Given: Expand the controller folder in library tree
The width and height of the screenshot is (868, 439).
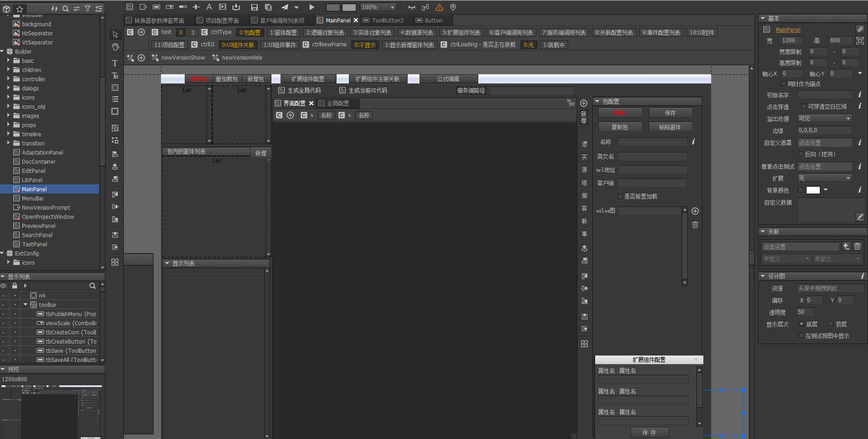Looking at the screenshot, I should [8, 79].
